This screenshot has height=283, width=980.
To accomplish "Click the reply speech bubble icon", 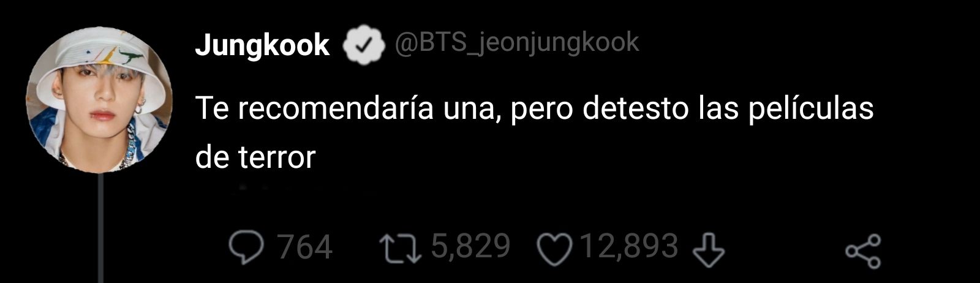I will (x=246, y=248).
